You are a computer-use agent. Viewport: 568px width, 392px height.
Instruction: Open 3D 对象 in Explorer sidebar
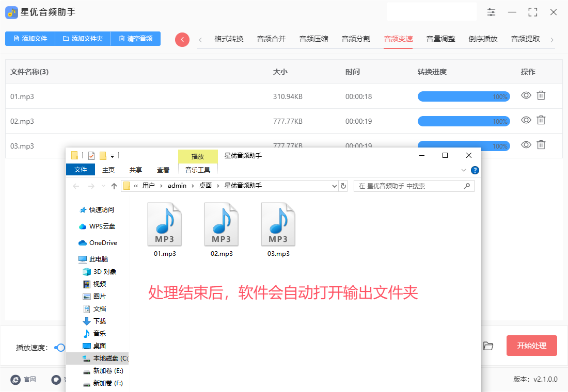[x=100, y=271]
